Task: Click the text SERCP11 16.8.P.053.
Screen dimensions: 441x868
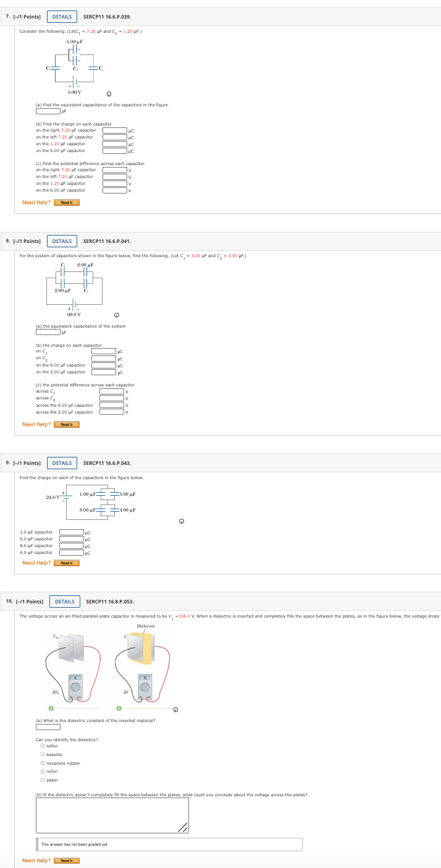Action: pyautogui.click(x=110, y=601)
